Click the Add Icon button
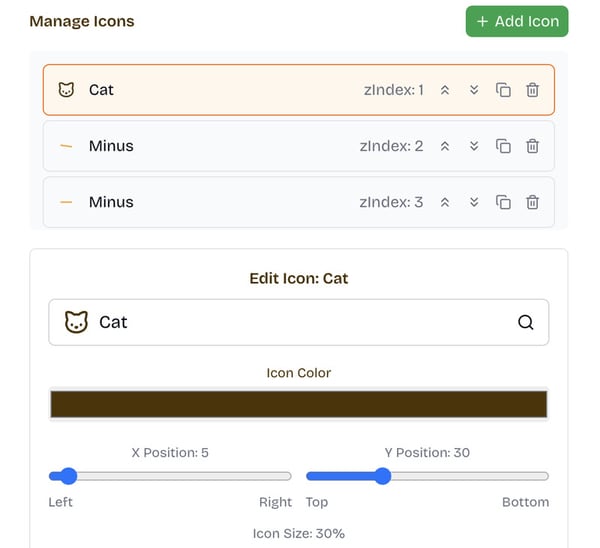 tap(516, 21)
